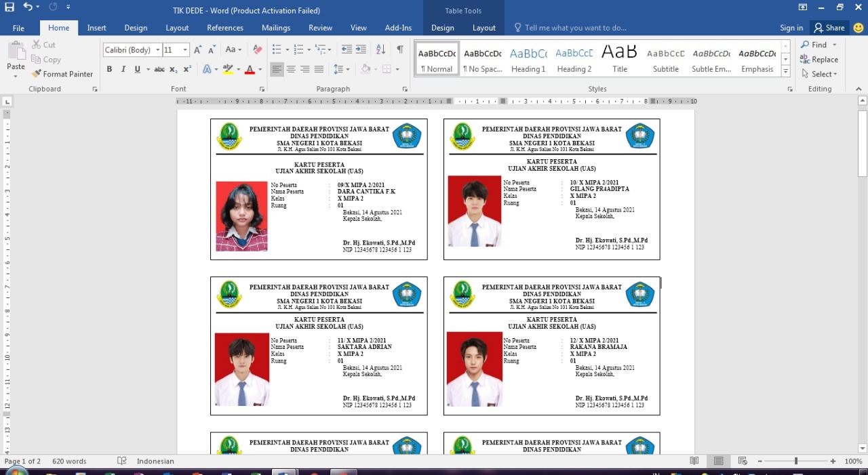Apply subscript formatting
Image resolution: width=868 pixels, height=475 pixels.
[174, 69]
